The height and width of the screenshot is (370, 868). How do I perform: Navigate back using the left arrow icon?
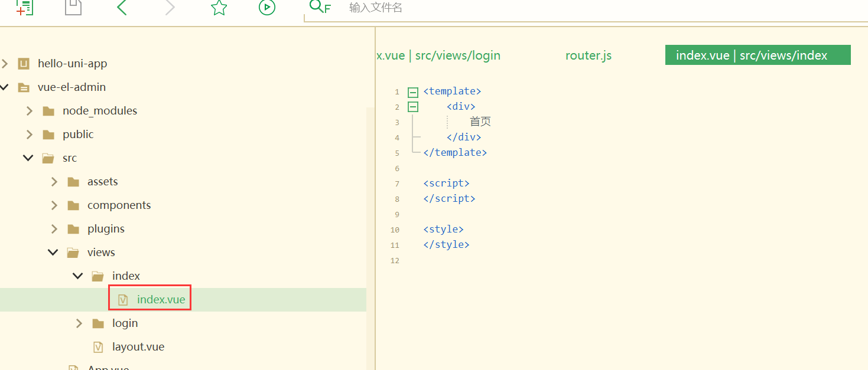click(121, 8)
